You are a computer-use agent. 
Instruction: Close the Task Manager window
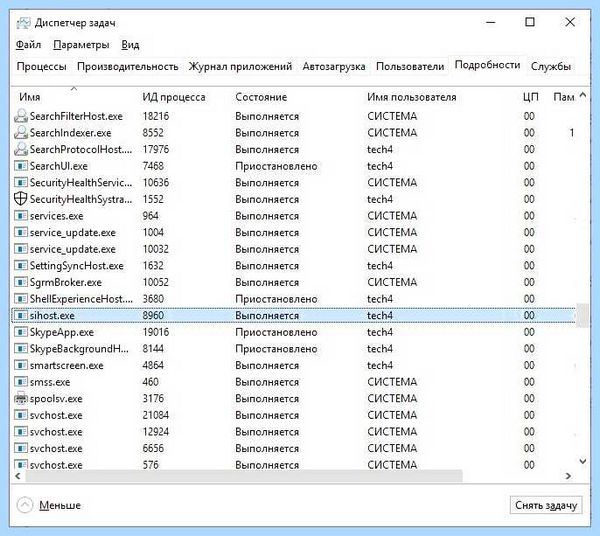click(x=570, y=22)
